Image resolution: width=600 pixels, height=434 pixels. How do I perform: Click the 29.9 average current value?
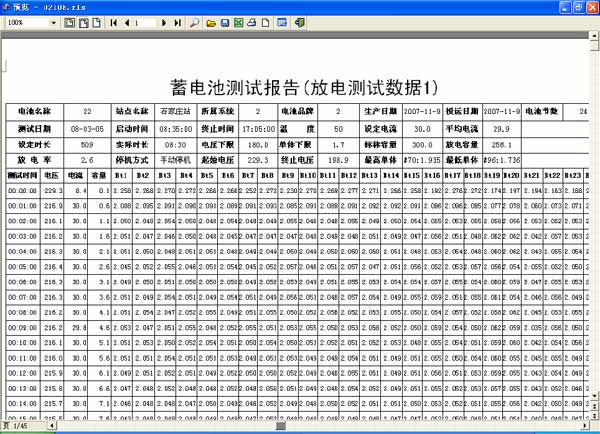coord(502,129)
